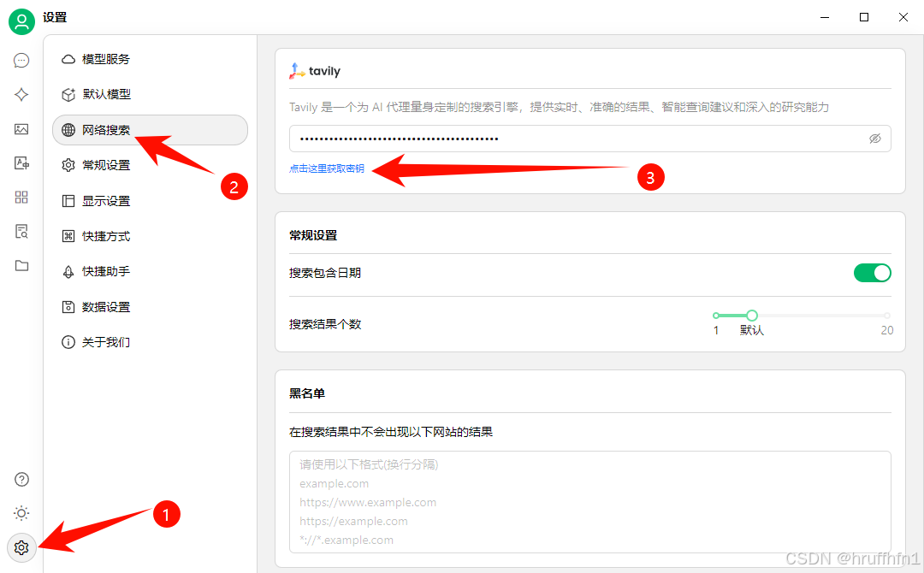The width and height of the screenshot is (924, 573).
Task: Open 默认模型 settings section
Action: [x=150, y=94]
